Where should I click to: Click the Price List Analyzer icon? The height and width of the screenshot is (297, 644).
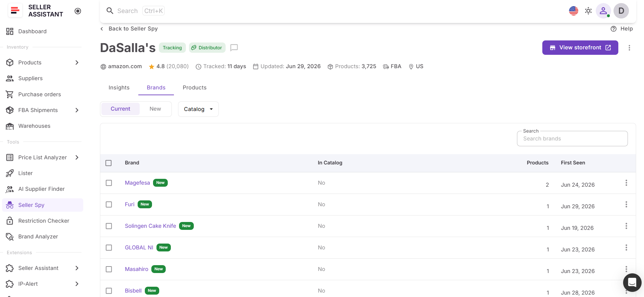pos(10,157)
